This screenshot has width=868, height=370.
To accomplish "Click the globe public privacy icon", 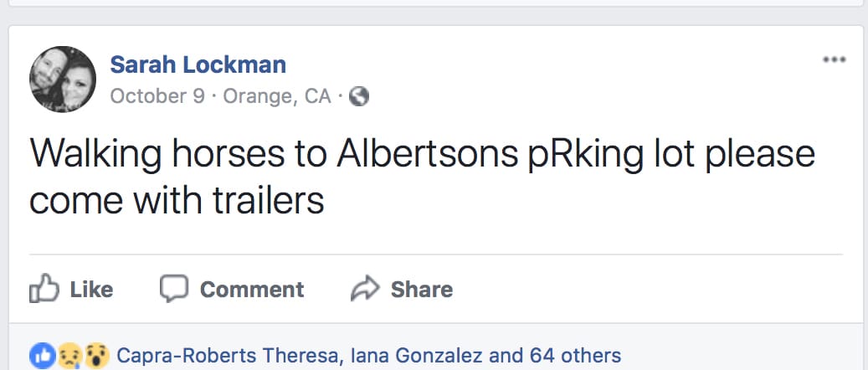I will [359, 96].
